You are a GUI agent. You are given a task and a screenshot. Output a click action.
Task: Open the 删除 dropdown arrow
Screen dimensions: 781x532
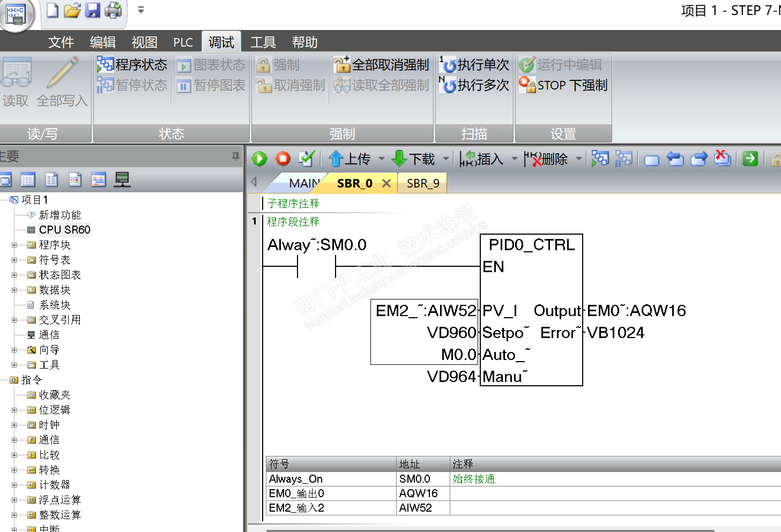click(x=579, y=159)
